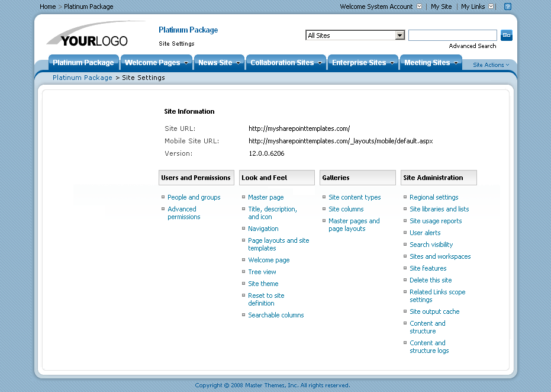Image resolution: width=551 pixels, height=392 pixels.
Task: Click inside the search input box
Action: pyautogui.click(x=452, y=35)
